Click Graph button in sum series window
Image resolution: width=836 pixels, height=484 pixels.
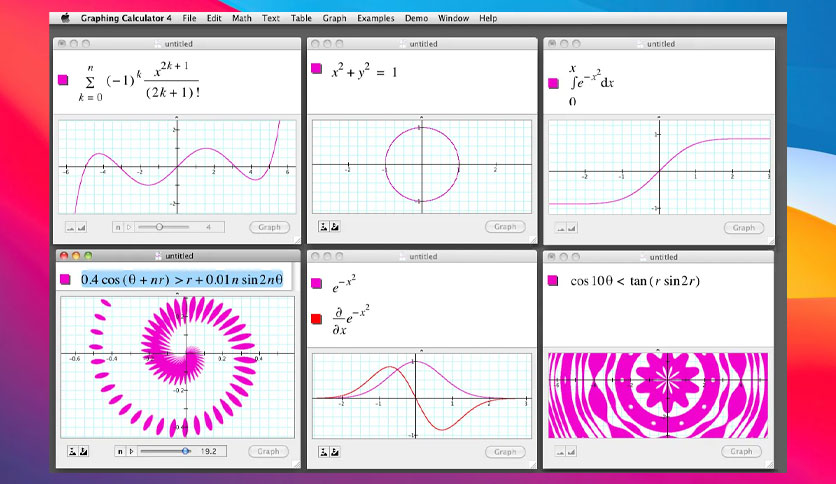pos(269,227)
